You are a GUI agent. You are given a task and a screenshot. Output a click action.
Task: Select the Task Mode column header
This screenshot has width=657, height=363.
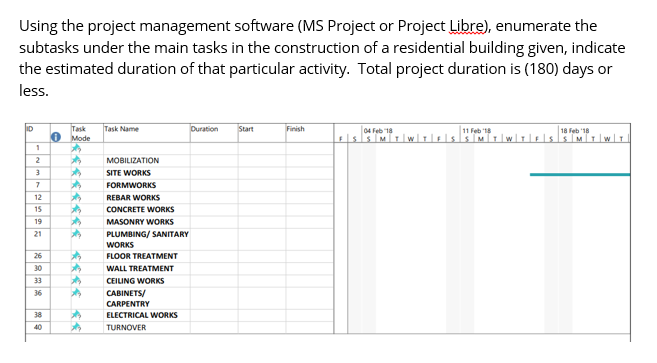[x=87, y=133]
